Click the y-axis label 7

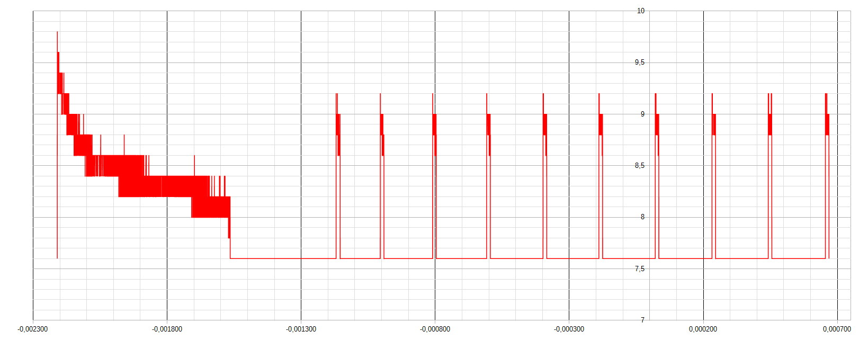click(x=642, y=320)
